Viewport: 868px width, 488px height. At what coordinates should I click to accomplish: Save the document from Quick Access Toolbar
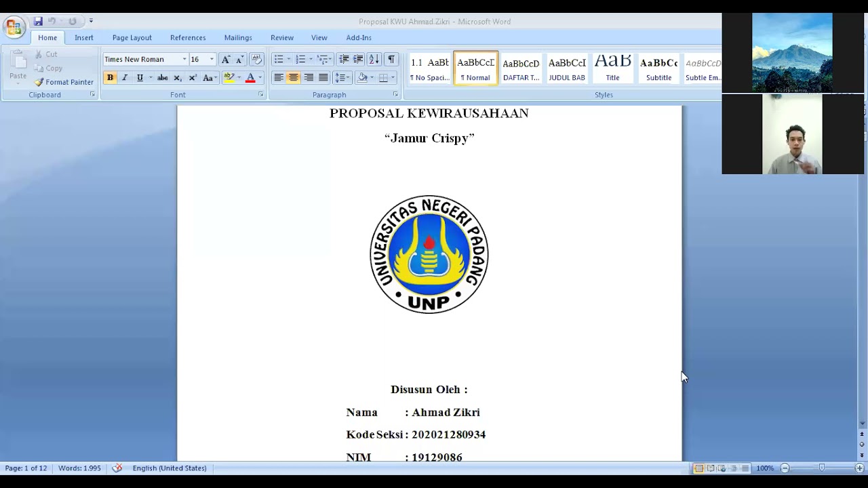pos(38,21)
